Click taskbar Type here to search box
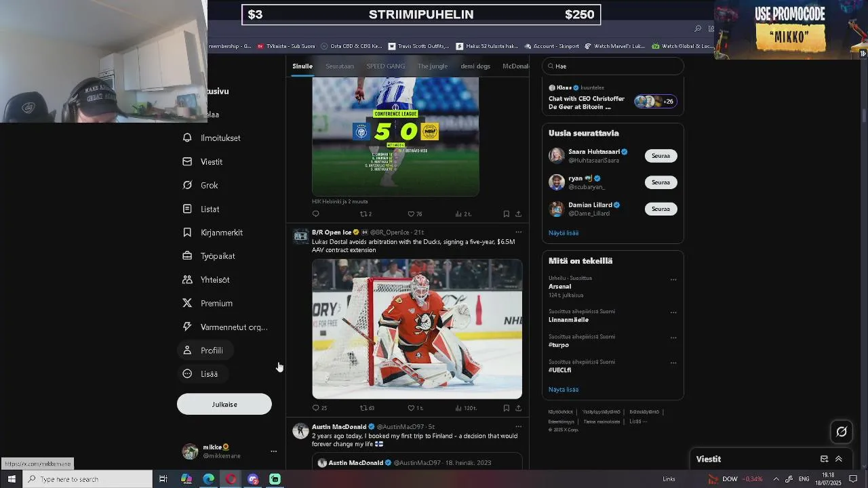The image size is (868, 488). coord(88,479)
